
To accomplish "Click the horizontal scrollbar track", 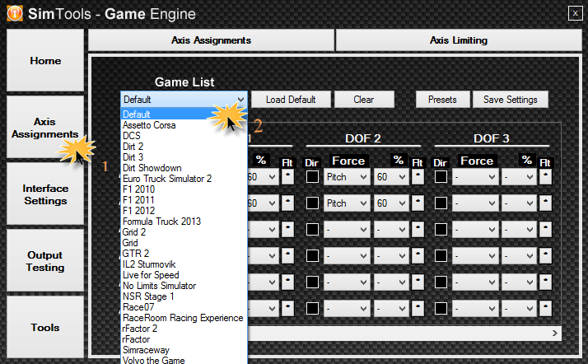I will pyautogui.click(x=398, y=333).
